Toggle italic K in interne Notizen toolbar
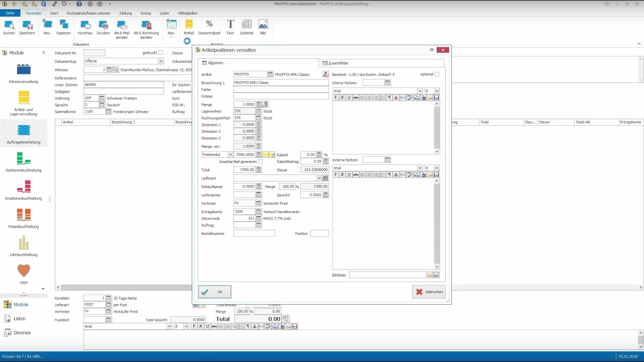Viewport: 644px width, 362px height. click(342, 98)
